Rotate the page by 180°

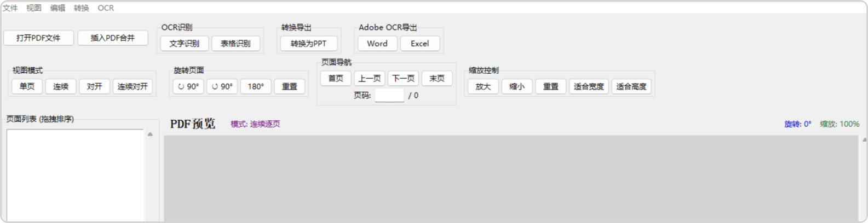(256, 86)
